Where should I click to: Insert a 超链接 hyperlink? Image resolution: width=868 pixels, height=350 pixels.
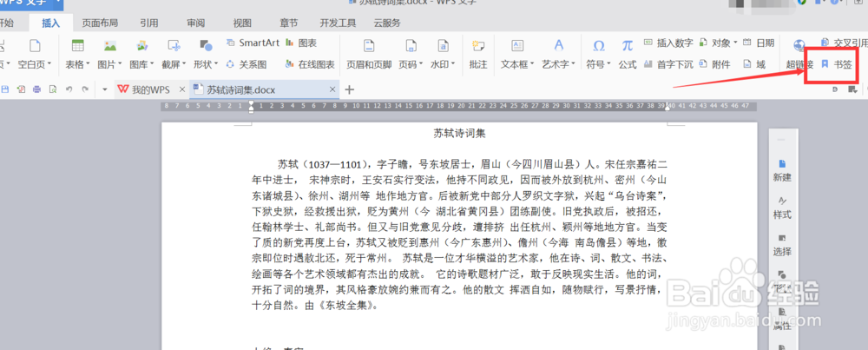(x=799, y=54)
